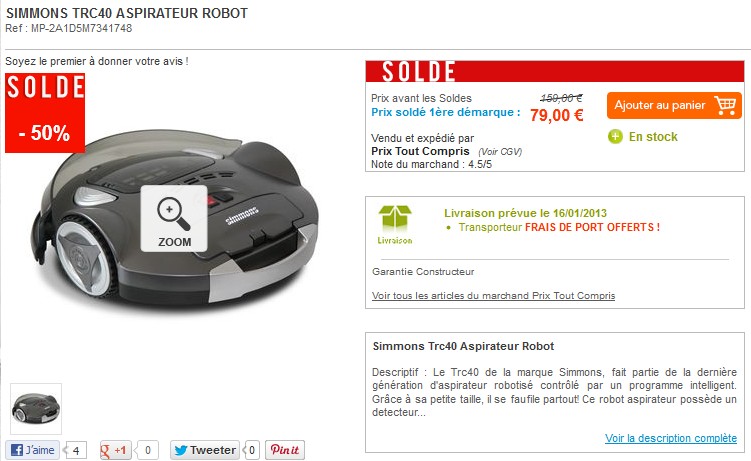Click the Pinterest Pin it button
751x461 pixels.
coord(285,450)
